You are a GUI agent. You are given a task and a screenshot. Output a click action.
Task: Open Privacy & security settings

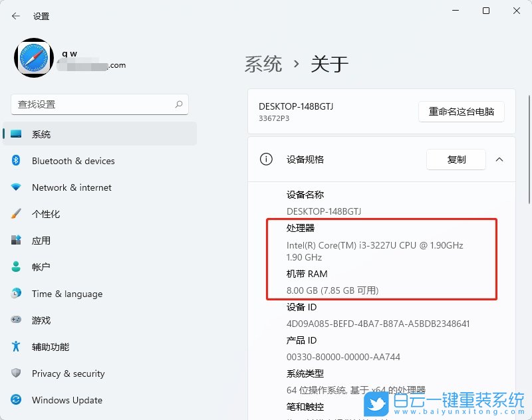tap(68, 373)
